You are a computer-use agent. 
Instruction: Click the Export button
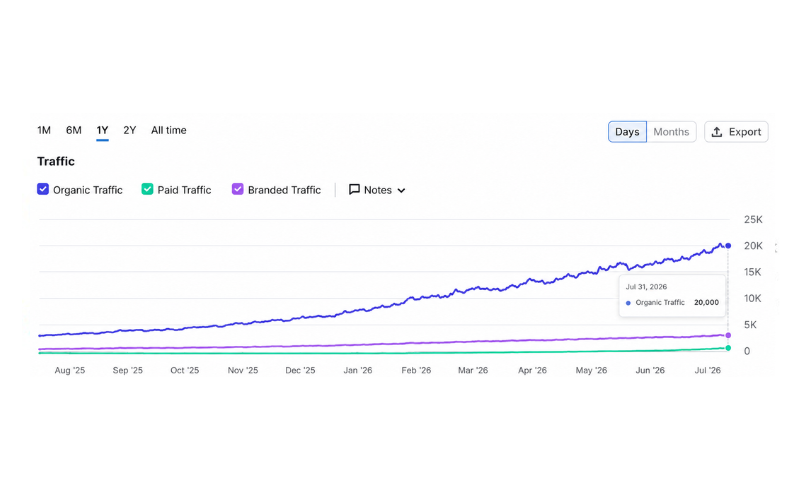pyautogui.click(x=736, y=132)
